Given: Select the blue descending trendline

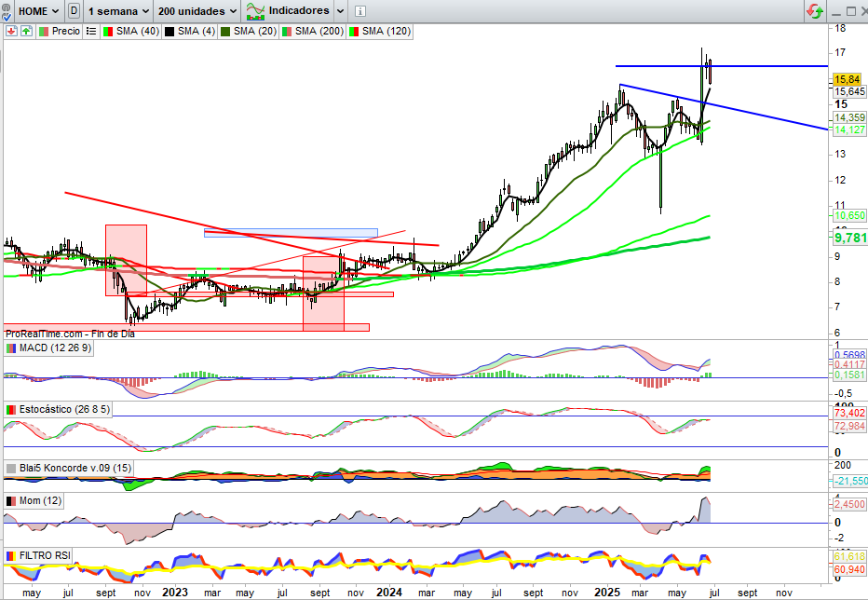Looking at the screenshot, I should tap(724, 106).
